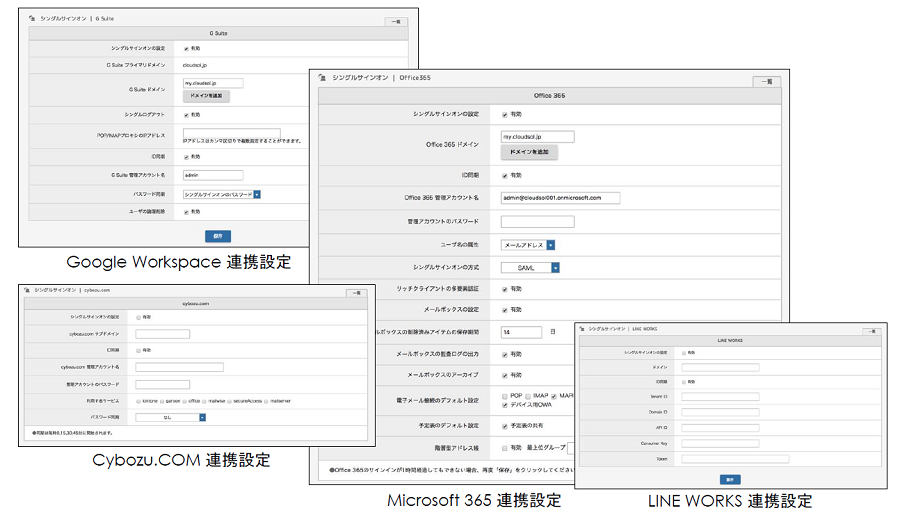Screen dimensions: 900x515
Task: Click blue save button in LINE WORKS panel
Action: point(730,479)
